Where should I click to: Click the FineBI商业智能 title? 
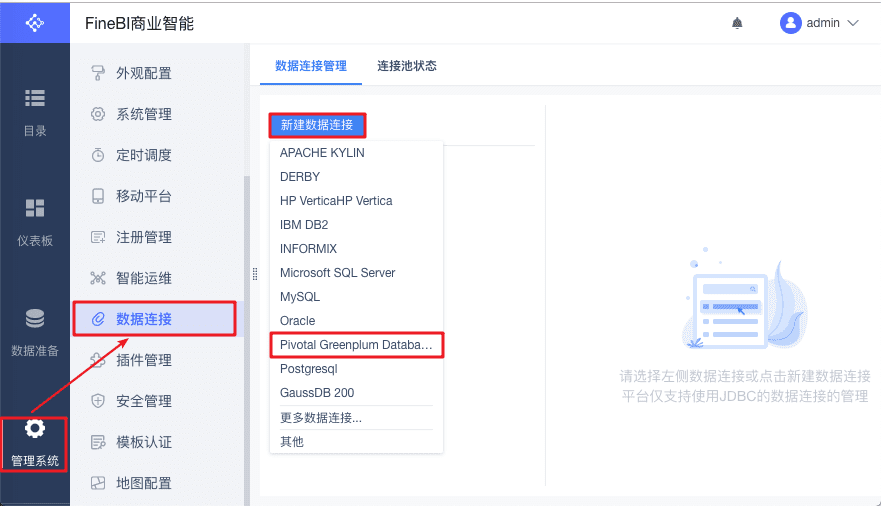point(139,23)
